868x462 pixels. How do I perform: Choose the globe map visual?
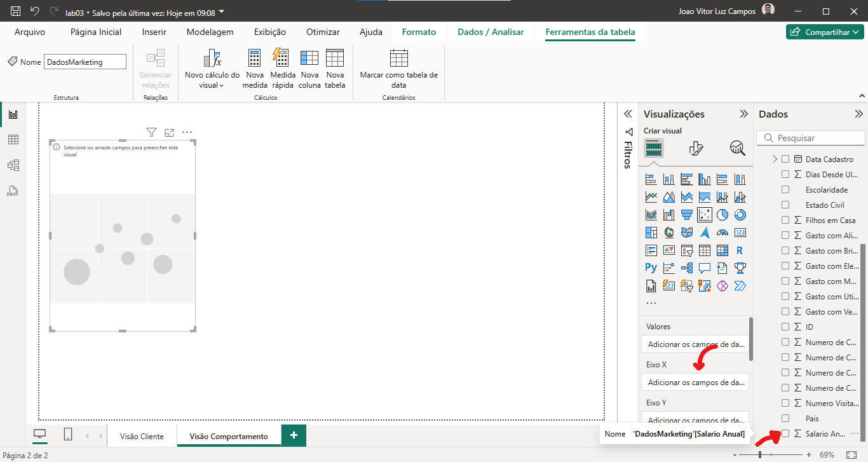click(669, 233)
